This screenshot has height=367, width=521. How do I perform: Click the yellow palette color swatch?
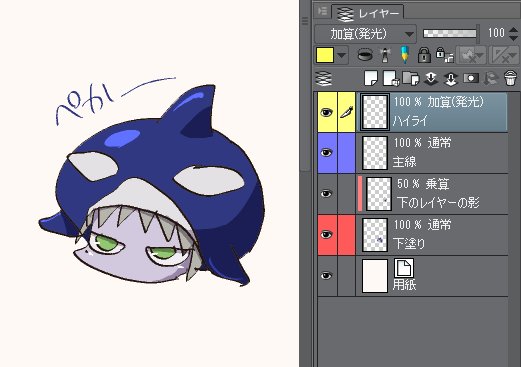click(325, 55)
